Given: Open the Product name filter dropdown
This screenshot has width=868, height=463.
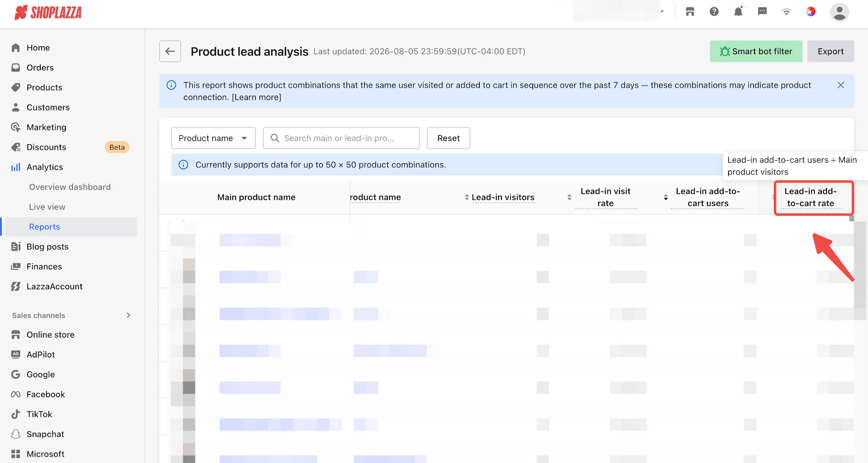Looking at the screenshot, I should (213, 138).
